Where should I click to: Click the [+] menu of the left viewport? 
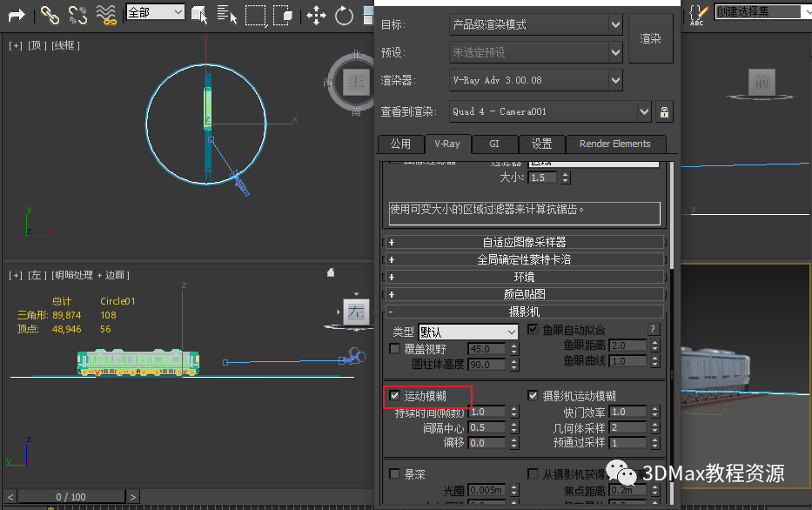[16, 275]
